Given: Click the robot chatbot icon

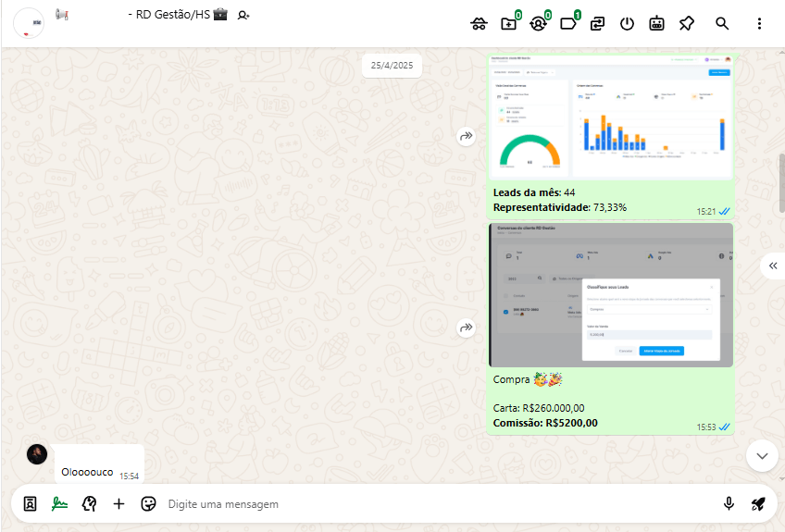Looking at the screenshot, I should click(656, 24).
